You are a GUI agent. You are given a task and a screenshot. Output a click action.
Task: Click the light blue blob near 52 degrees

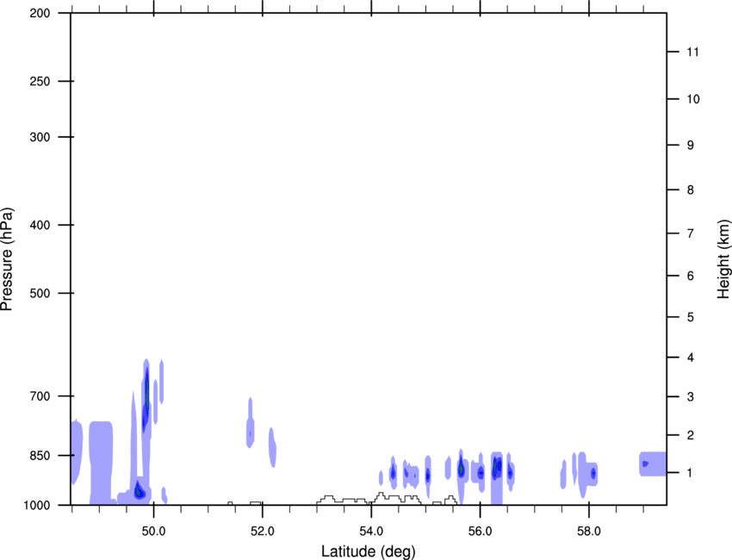tap(251, 423)
